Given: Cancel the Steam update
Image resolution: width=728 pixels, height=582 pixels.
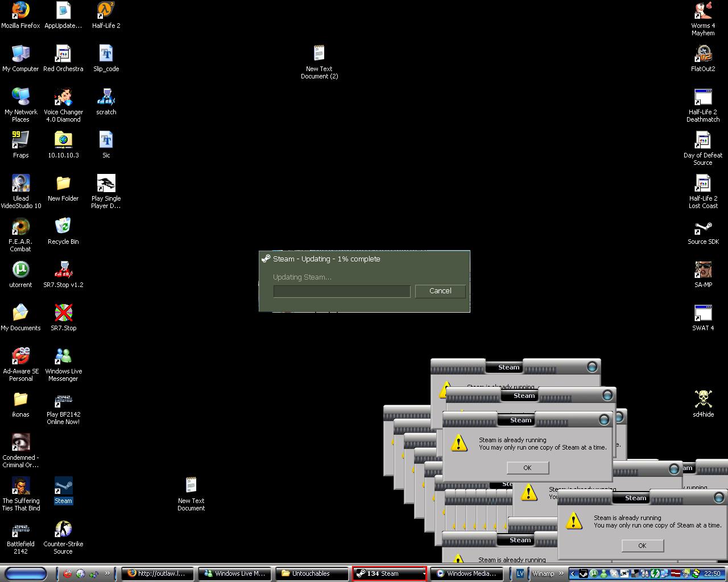Looking at the screenshot, I should pyautogui.click(x=440, y=291).
